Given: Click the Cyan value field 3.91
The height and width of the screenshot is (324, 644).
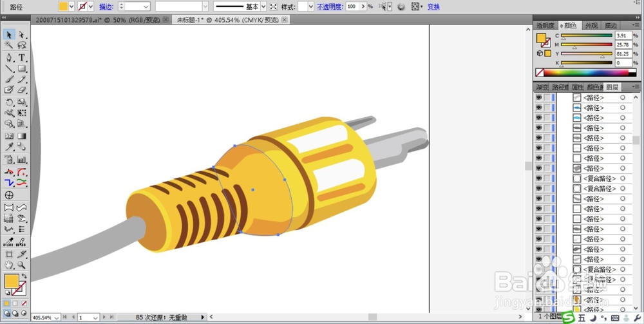Looking at the screenshot, I should pos(623,35).
